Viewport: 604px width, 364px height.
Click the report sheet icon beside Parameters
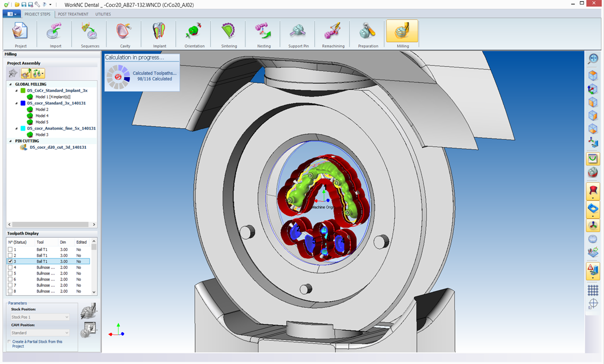click(x=88, y=330)
